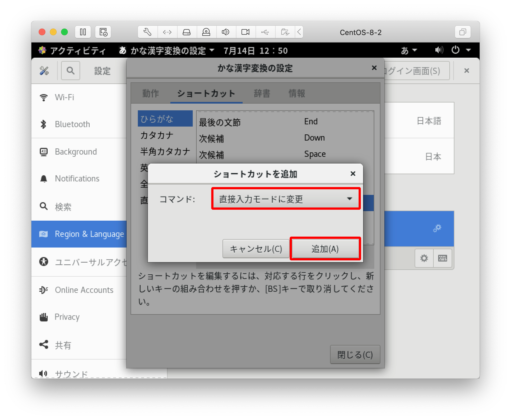Image resolution: width=511 pixels, height=420 pixels.
Task: Open input source options gear button
Action: pyautogui.click(x=424, y=258)
